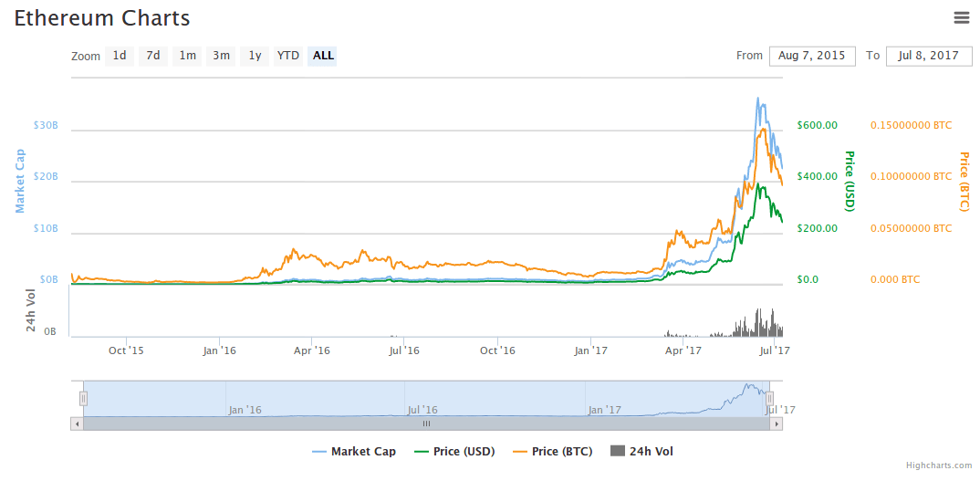980x481 pixels.
Task: Select the ALL zoom option
Action: tap(322, 56)
